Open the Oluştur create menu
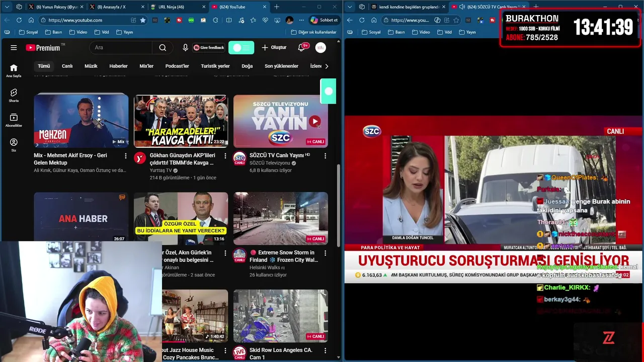644x362 pixels. coord(274,48)
